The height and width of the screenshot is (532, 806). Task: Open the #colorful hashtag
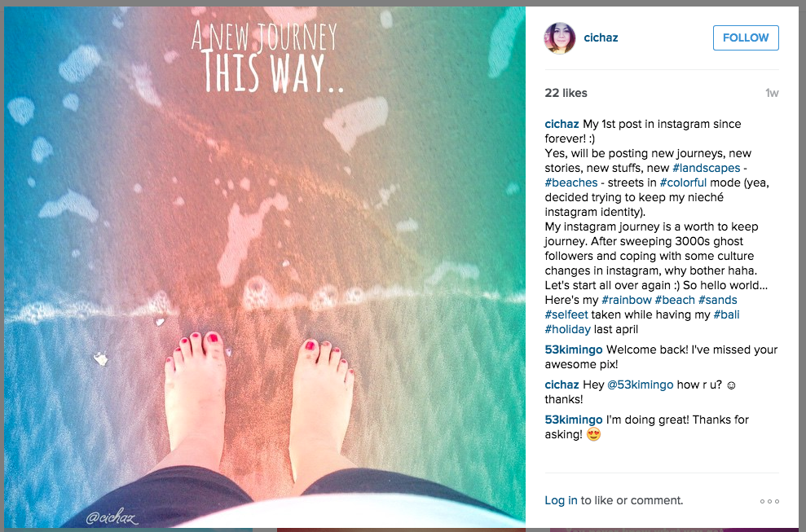point(683,183)
